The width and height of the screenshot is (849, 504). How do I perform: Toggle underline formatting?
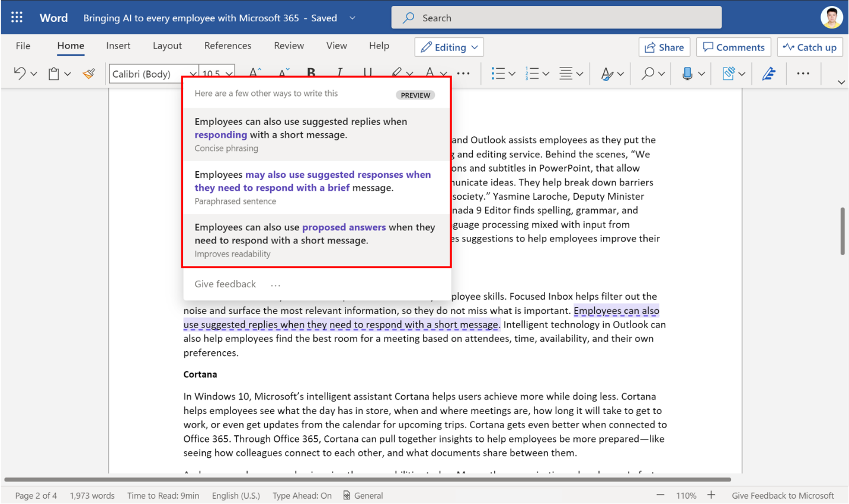pos(367,73)
